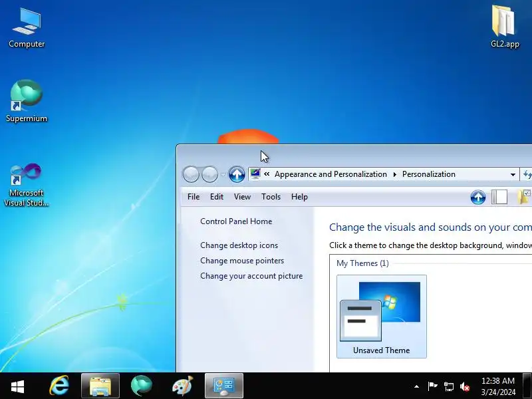Click the muted volume tray icon
The image size is (532, 399).
pyautogui.click(x=465, y=386)
